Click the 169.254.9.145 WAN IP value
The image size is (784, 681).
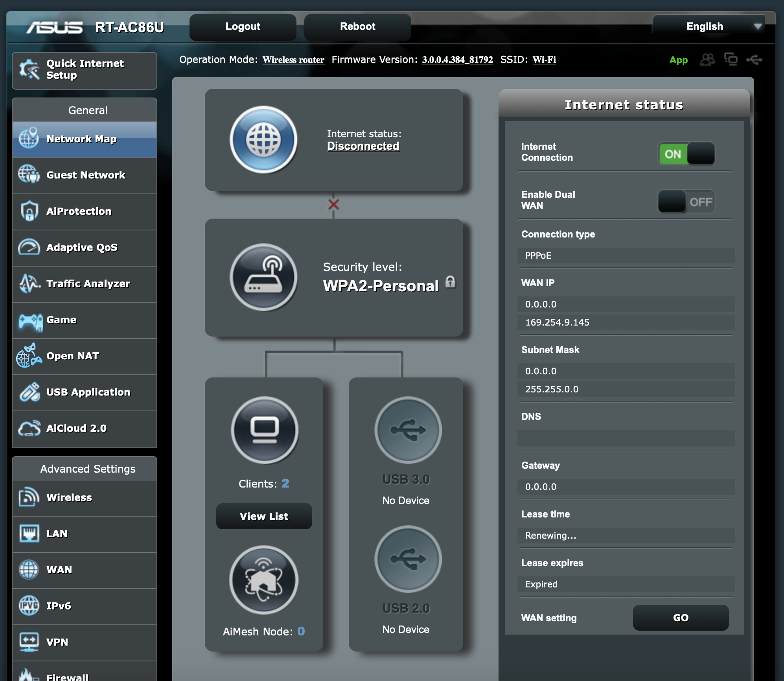click(x=626, y=322)
